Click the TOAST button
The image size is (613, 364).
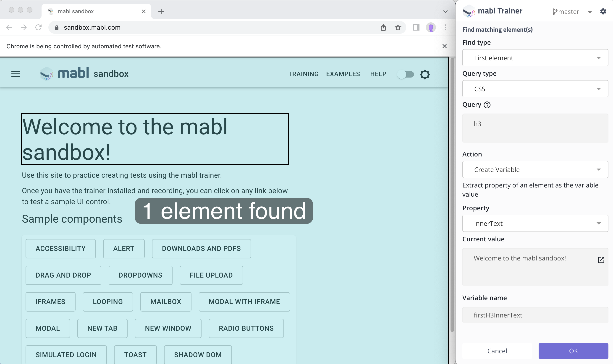135,355
